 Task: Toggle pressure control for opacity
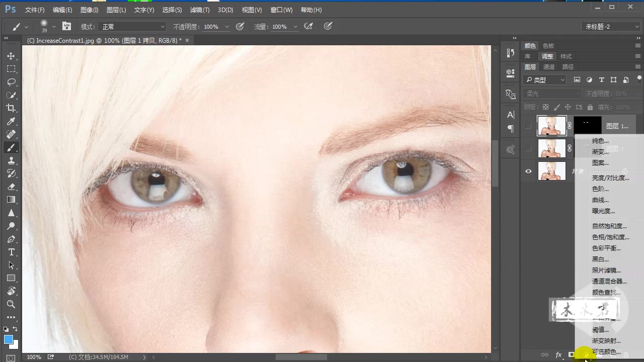point(240,26)
